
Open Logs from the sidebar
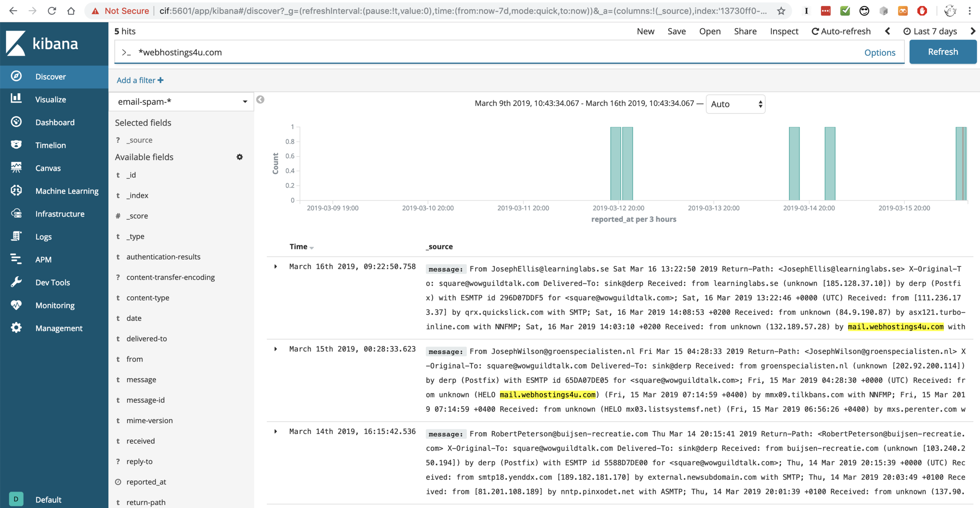tap(54, 237)
